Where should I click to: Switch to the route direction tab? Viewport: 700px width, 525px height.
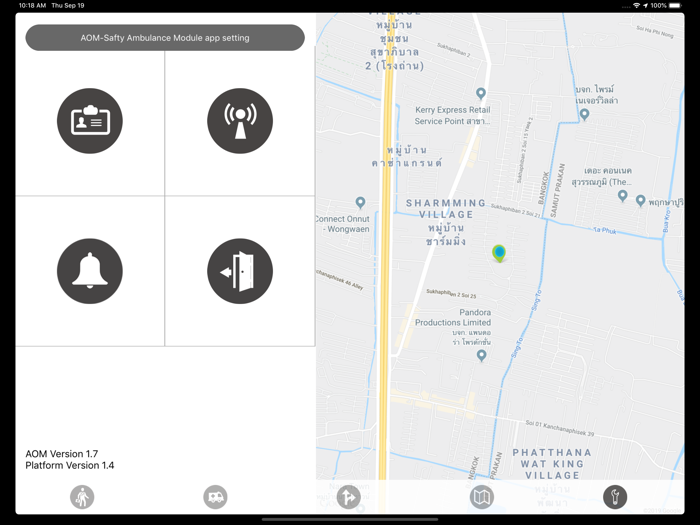point(349,497)
